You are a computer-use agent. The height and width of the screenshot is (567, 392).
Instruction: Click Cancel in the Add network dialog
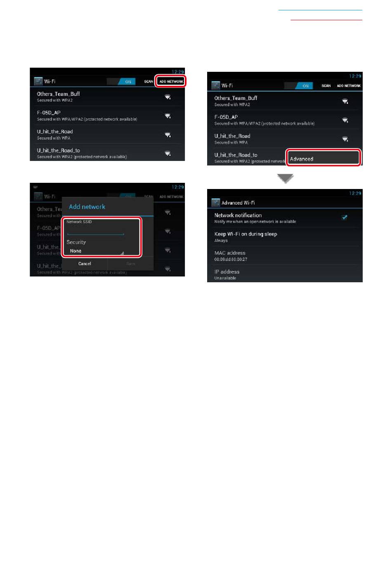[85, 263]
